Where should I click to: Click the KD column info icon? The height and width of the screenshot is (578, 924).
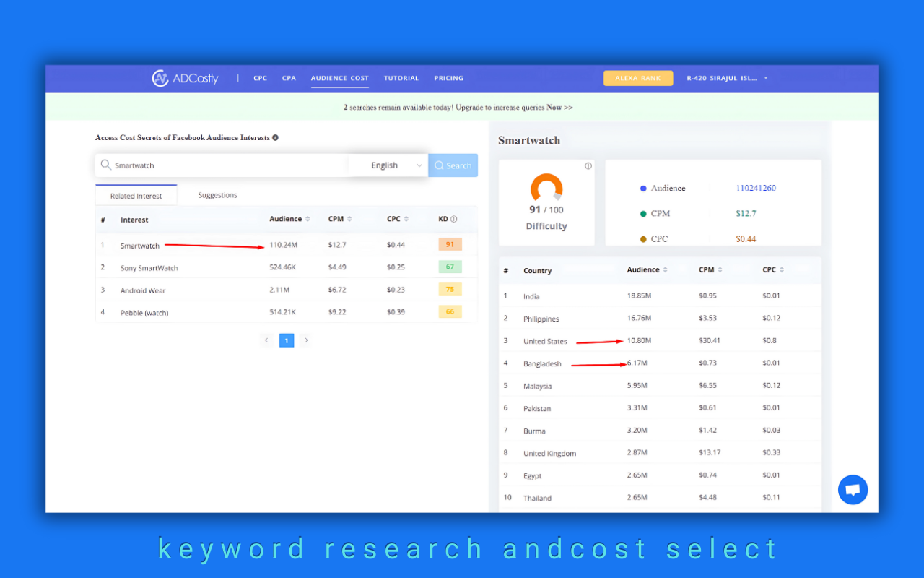click(454, 220)
